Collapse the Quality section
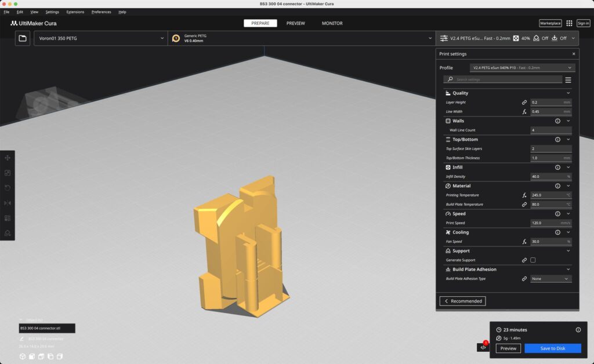The image size is (594, 364). point(568,93)
